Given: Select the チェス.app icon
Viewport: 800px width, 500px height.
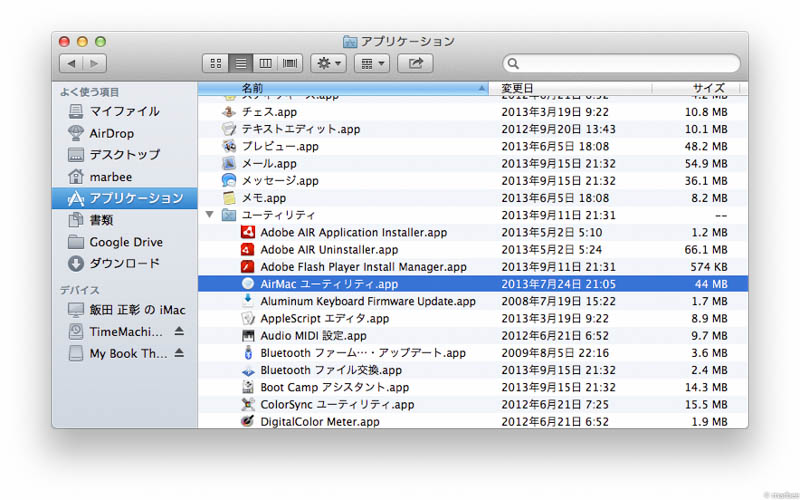Looking at the screenshot, I should pyautogui.click(x=229, y=112).
